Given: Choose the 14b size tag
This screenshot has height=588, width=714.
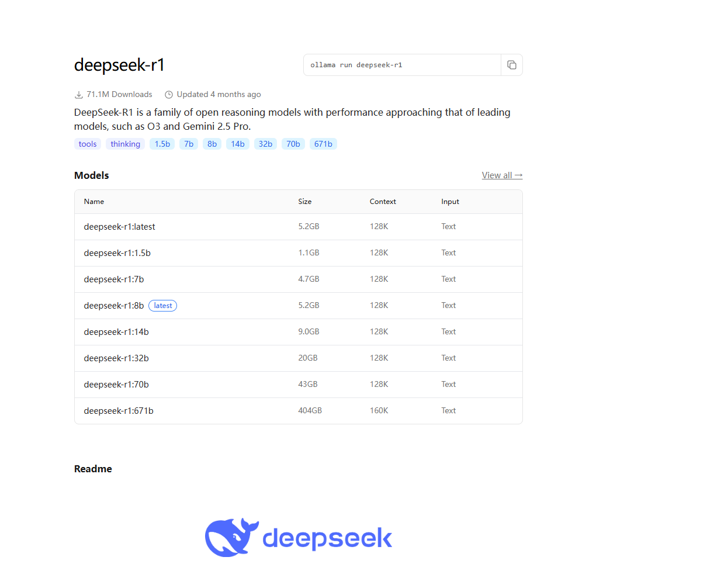Looking at the screenshot, I should 237,144.
